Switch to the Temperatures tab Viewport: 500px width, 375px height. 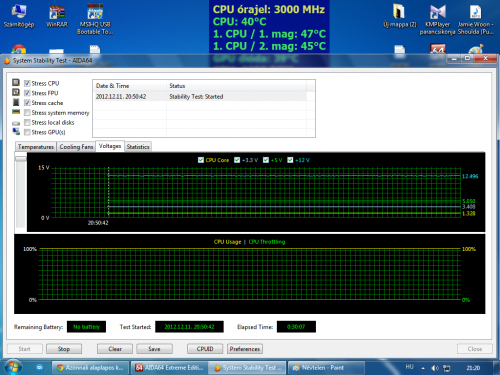click(x=36, y=147)
